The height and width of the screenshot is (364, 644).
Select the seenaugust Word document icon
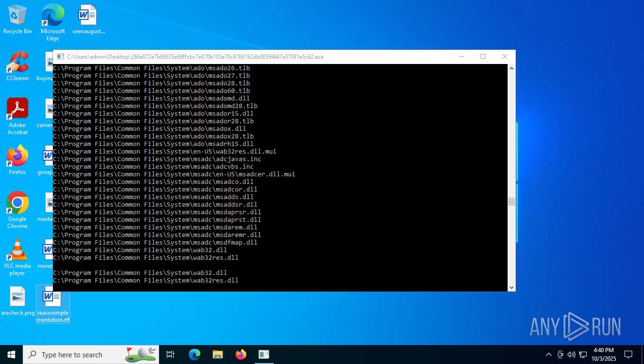pos(89,20)
